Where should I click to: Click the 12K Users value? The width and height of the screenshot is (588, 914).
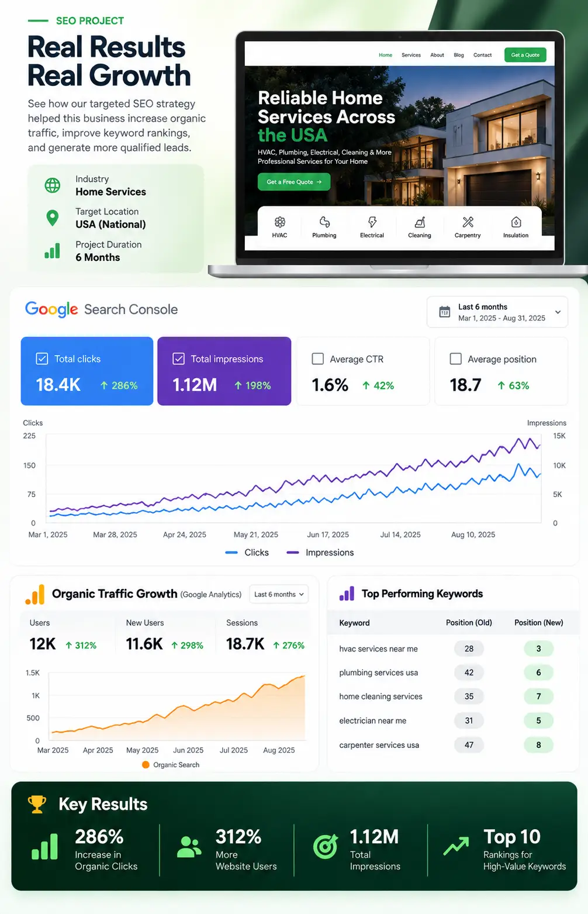coord(43,644)
